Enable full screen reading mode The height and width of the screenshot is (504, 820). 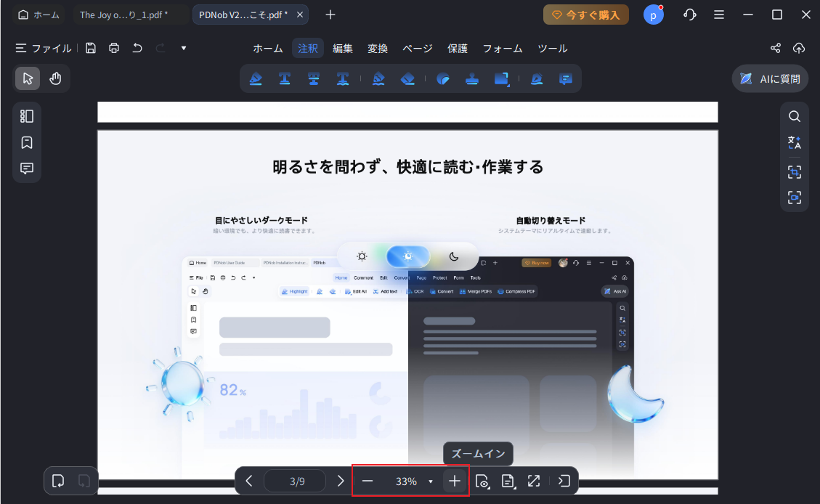pos(534,481)
